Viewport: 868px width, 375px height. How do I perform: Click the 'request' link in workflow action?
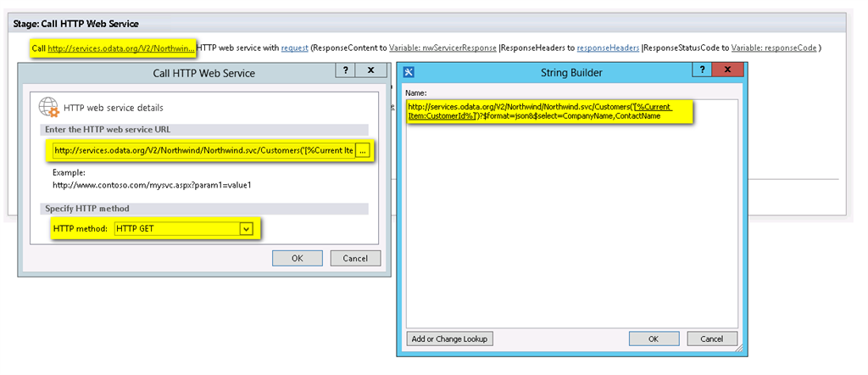coord(294,48)
